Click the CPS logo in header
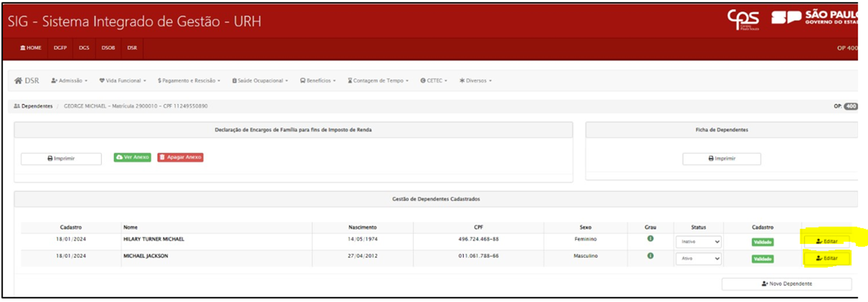868x302 pixels. coord(743,19)
